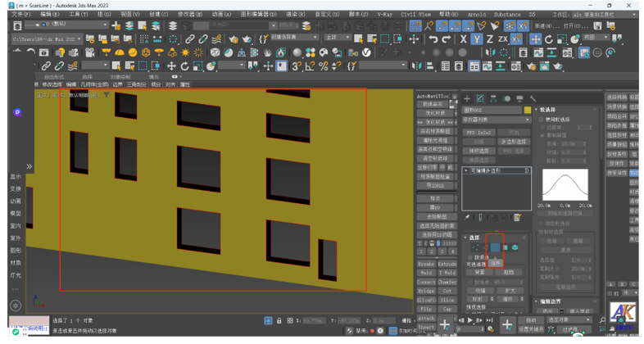Open the V-Ray menu

point(384,14)
